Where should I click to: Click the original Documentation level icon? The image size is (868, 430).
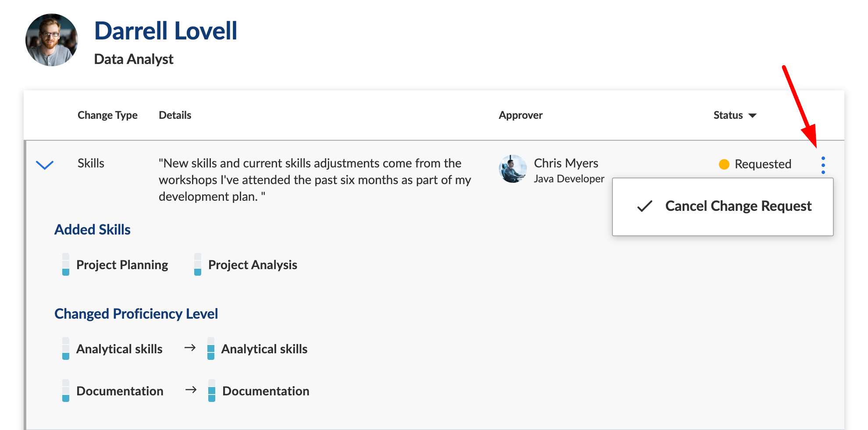pos(66,391)
